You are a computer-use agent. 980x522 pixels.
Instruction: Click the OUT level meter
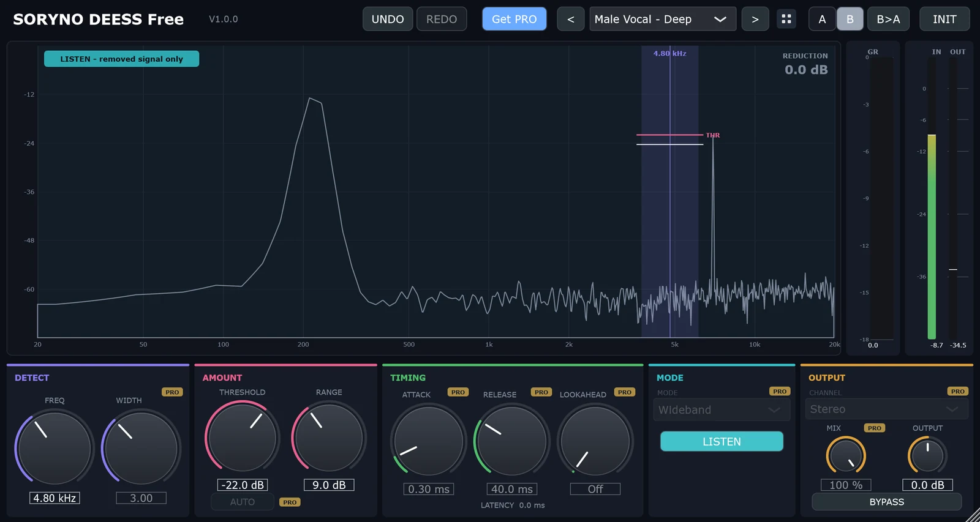[x=953, y=198]
